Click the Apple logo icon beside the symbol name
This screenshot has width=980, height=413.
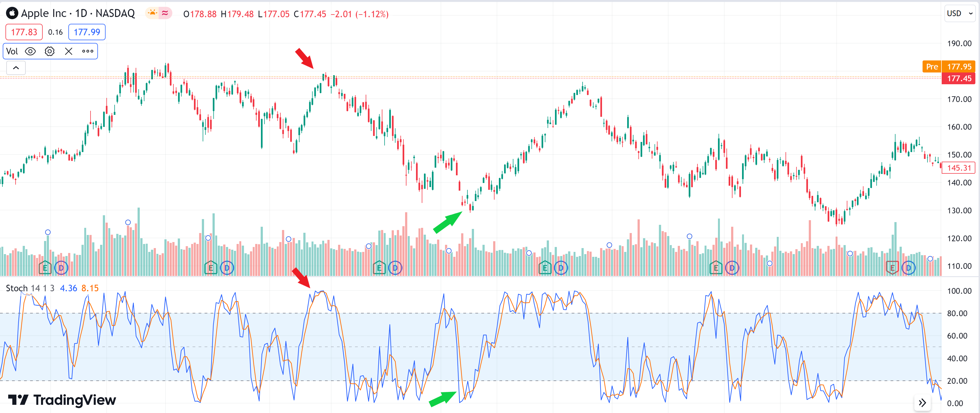click(12, 13)
